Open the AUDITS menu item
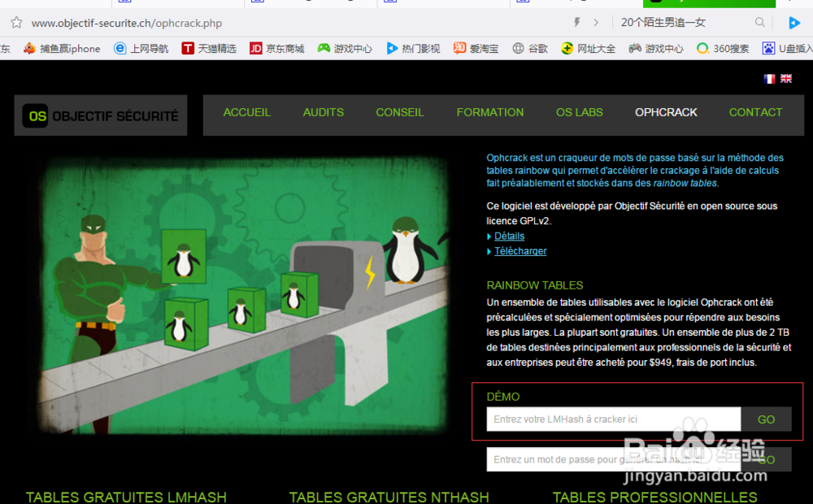Image resolution: width=813 pixels, height=504 pixels. pyautogui.click(x=323, y=112)
